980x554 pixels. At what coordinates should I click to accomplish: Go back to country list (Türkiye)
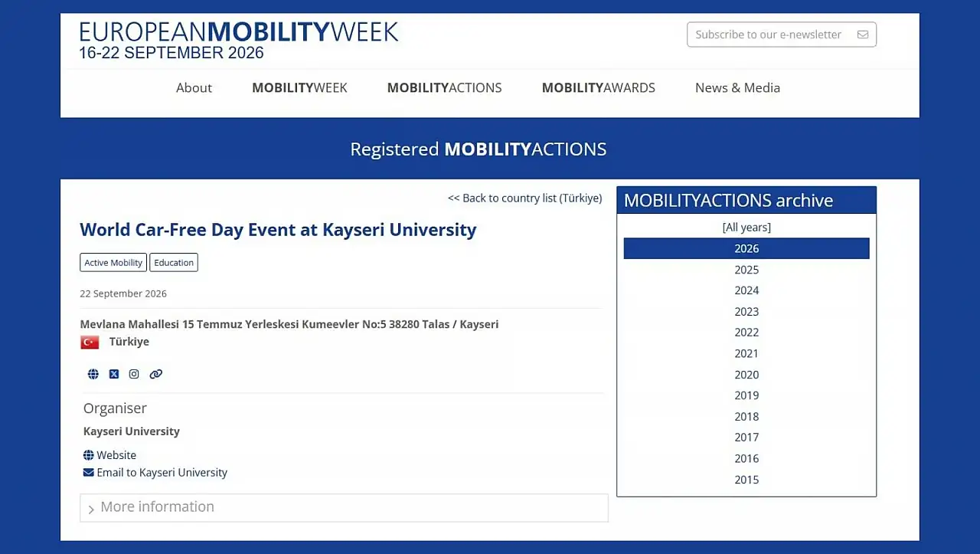pos(525,198)
